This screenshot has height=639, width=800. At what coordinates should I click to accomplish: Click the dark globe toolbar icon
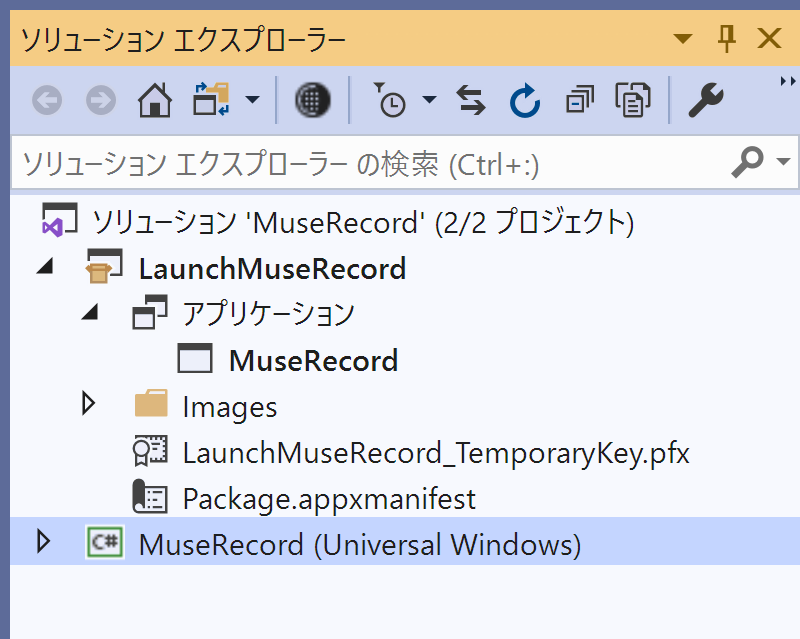pyautogui.click(x=312, y=100)
